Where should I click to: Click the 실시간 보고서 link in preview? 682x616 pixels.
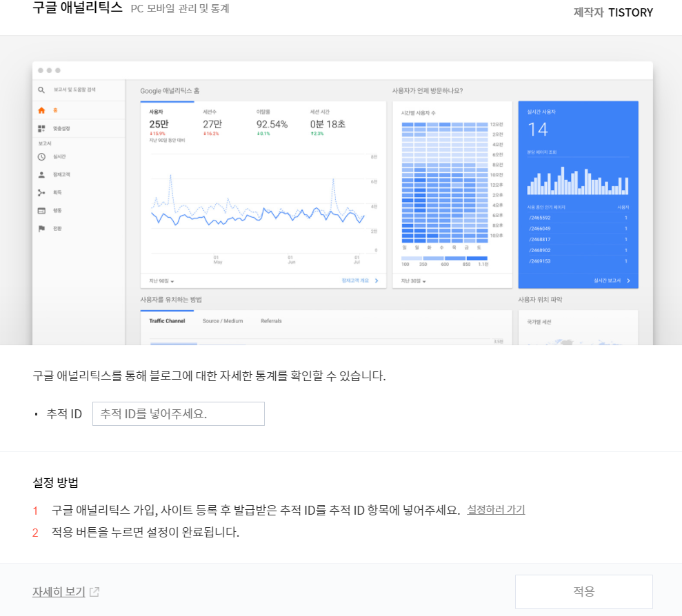612,281
